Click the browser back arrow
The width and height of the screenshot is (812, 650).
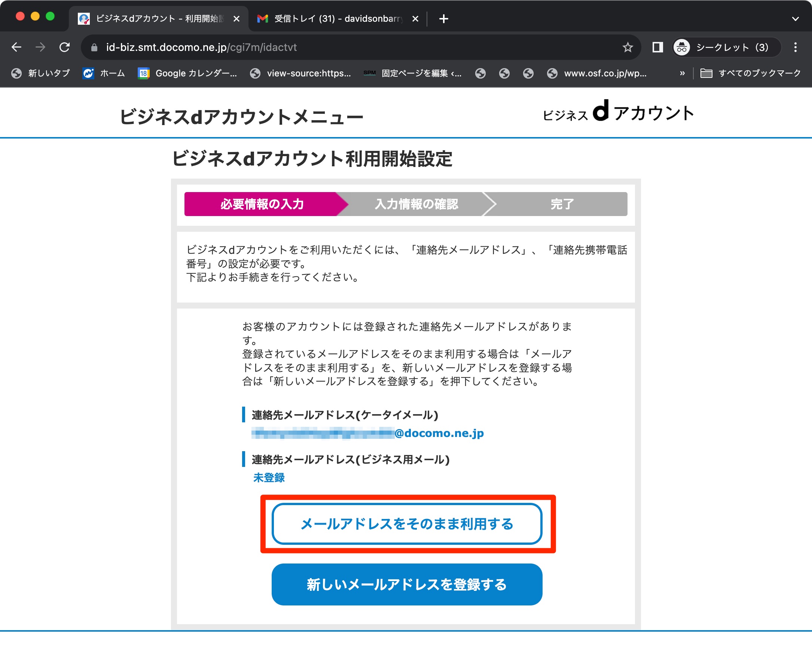(16, 47)
